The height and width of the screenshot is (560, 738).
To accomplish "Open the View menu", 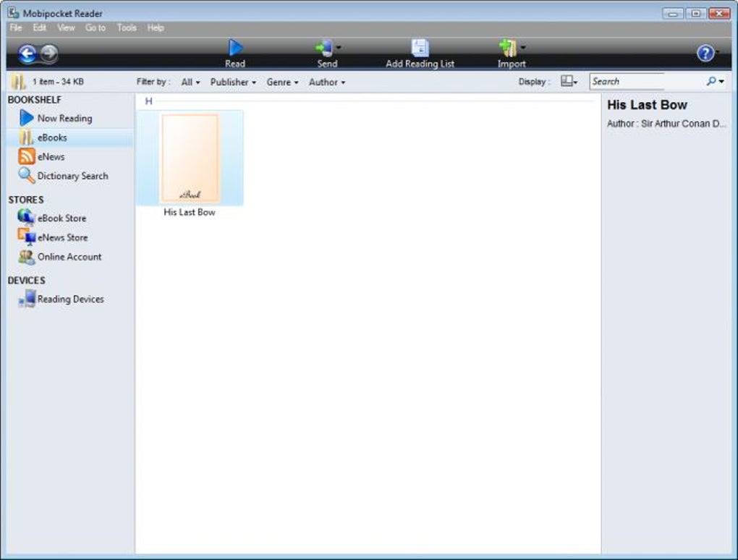I will click(x=66, y=27).
